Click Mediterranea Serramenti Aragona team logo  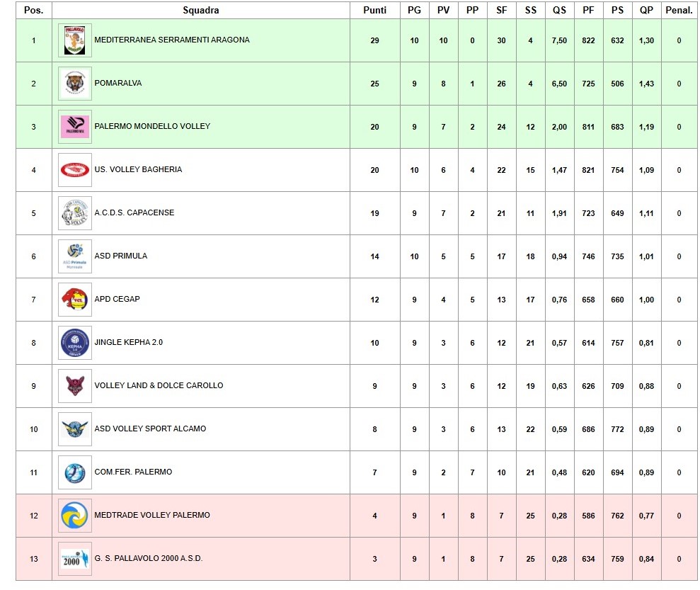74,40
